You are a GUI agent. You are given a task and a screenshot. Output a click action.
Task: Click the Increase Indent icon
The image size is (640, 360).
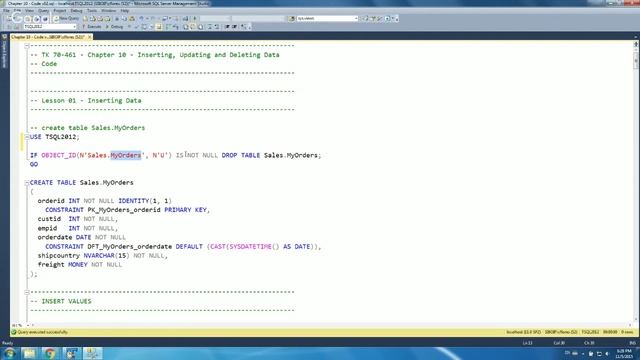pyautogui.click(x=235, y=27)
